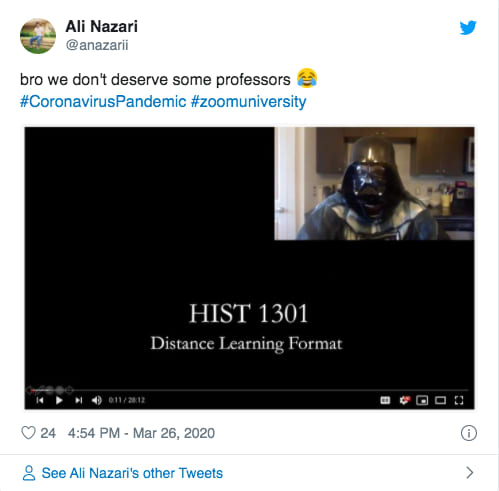The height and width of the screenshot is (491, 499).
Task: Switch to theater mode view
Action: point(440,400)
